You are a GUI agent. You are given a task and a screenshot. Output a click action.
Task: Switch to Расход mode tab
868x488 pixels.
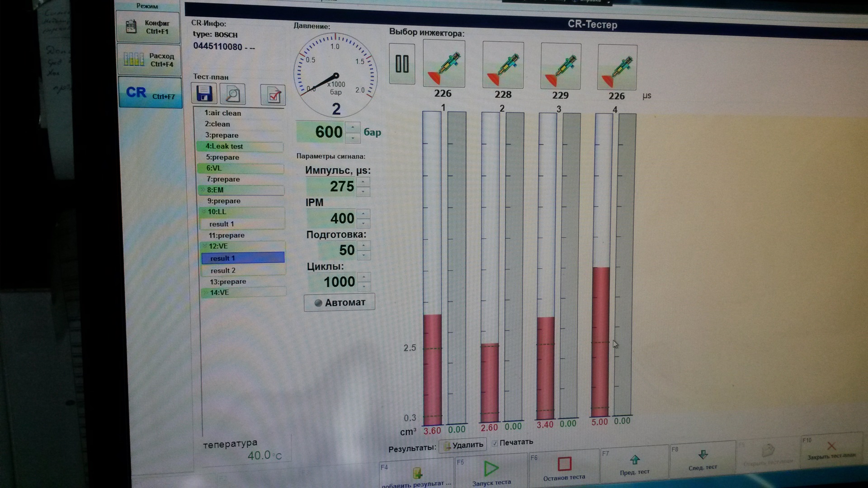coord(149,59)
